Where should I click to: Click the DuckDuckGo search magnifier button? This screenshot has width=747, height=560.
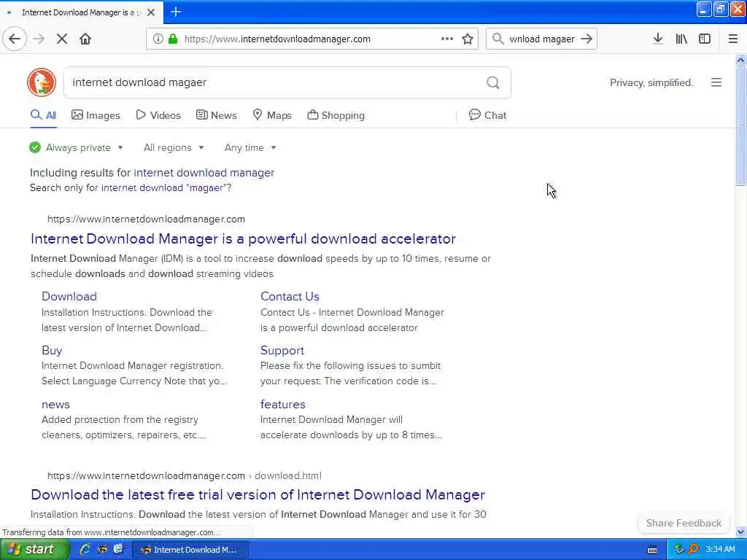pos(493,83)
